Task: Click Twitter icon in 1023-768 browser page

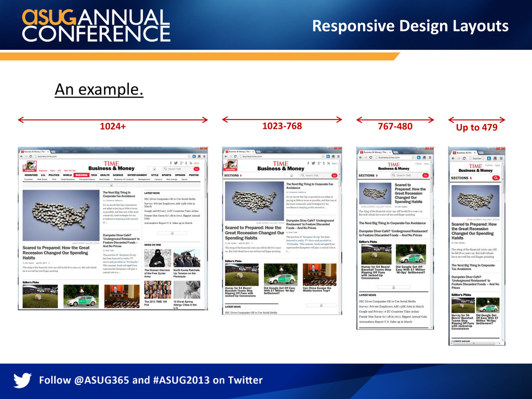Action: point(313,163)
